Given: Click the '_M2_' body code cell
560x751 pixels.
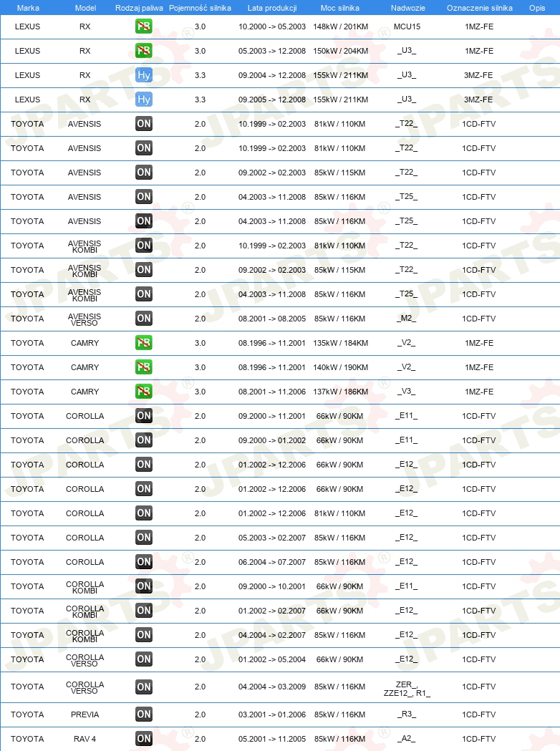Looking at the screenshot, I should tap(406, 318).
